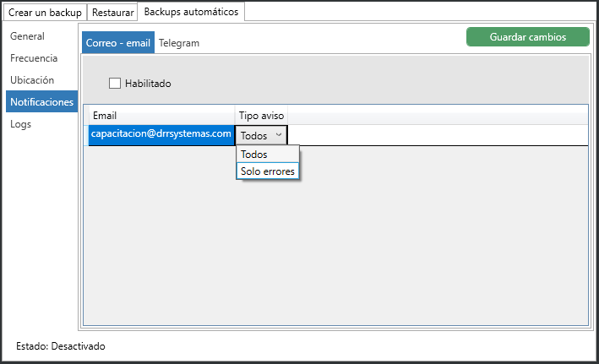Screen dimensions: 599x364
Task: Click the Guardar cambios button
Action: (527, 37)
